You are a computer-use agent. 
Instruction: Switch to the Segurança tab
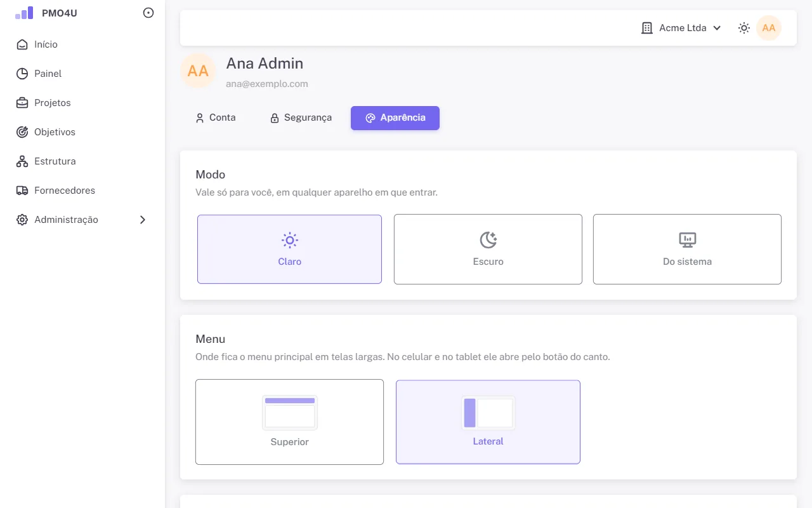click(301, 118)
